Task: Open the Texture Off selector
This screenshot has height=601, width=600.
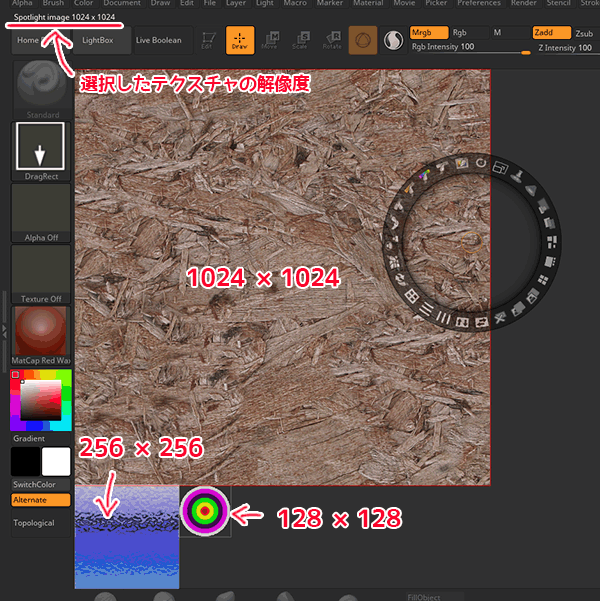Action: tap(40, 271)
